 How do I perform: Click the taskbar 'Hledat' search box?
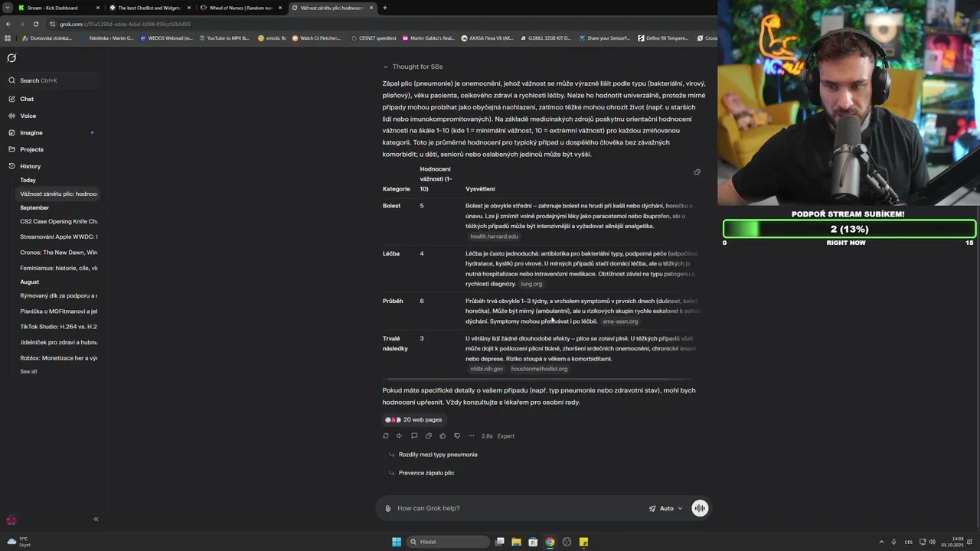(449, 542)
